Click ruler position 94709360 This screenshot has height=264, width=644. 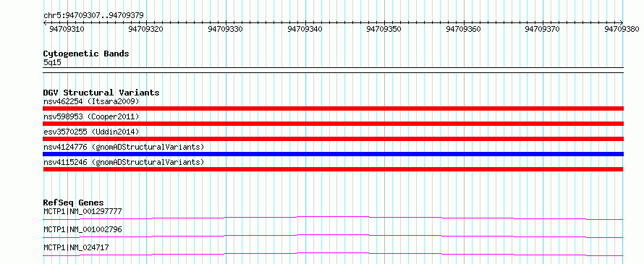click(x=463, y=29)
